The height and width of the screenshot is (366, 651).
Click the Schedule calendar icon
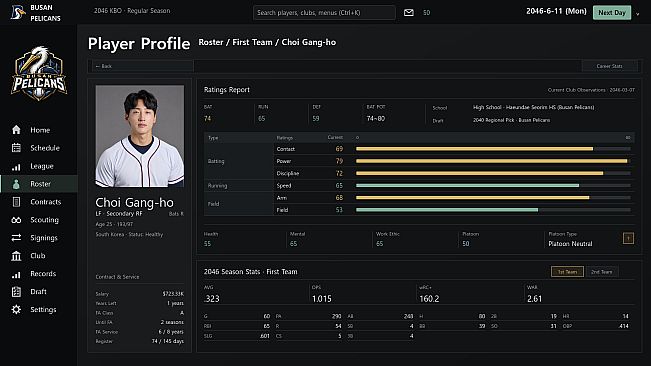tap(16, 148)
